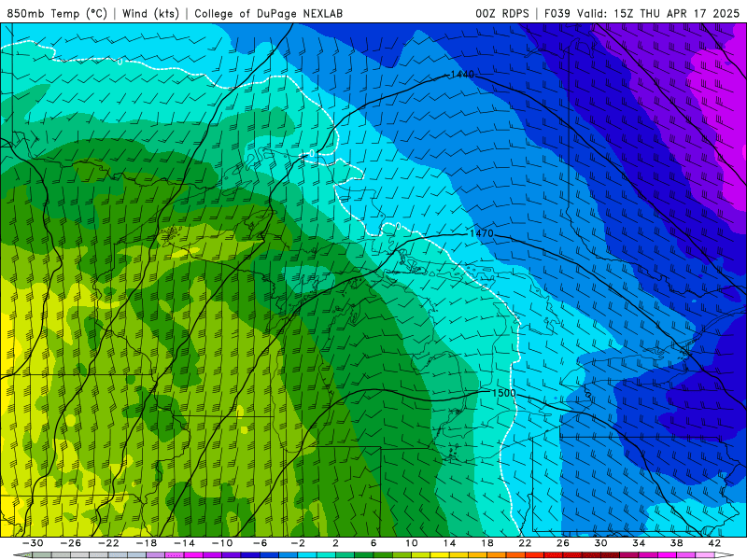Click the 1500 height contour label
The image size is (747, 560).
click(503, 393)
